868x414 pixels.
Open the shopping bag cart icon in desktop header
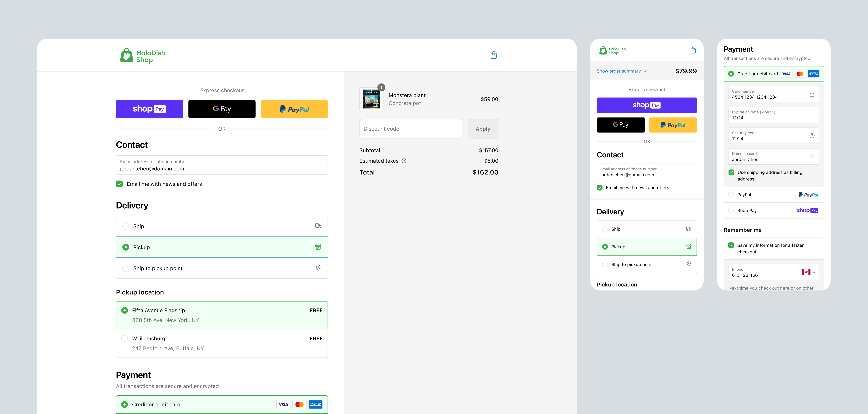coord(493,55)
